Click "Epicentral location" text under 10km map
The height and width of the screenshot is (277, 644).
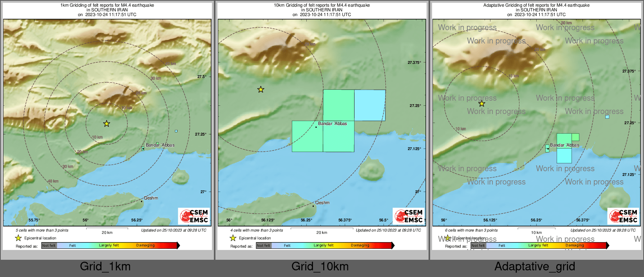coord(255,238)
